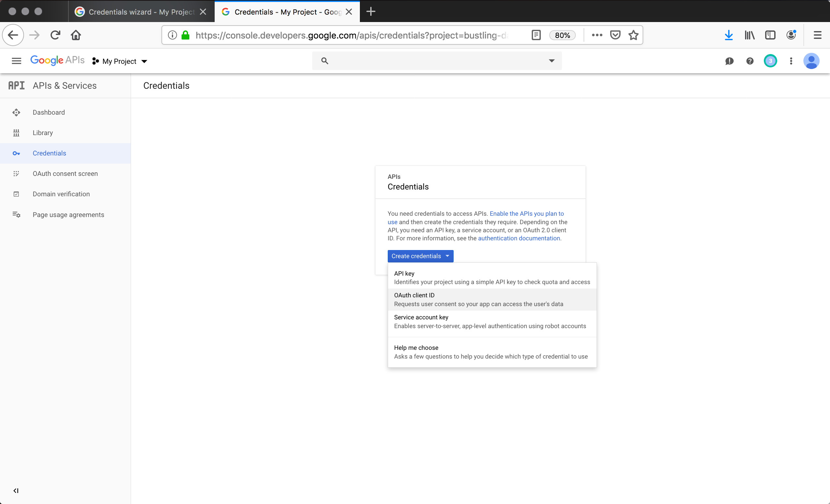The width and height of the screenshot is (830, 504).
Task: Close the Credentials - My Project tab
Action: click(349, 12)
